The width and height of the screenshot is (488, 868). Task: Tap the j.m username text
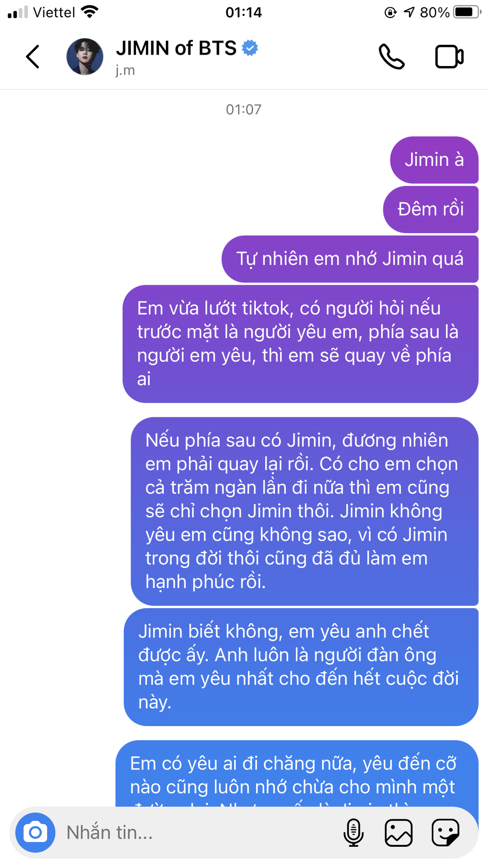tap(125, 71)
